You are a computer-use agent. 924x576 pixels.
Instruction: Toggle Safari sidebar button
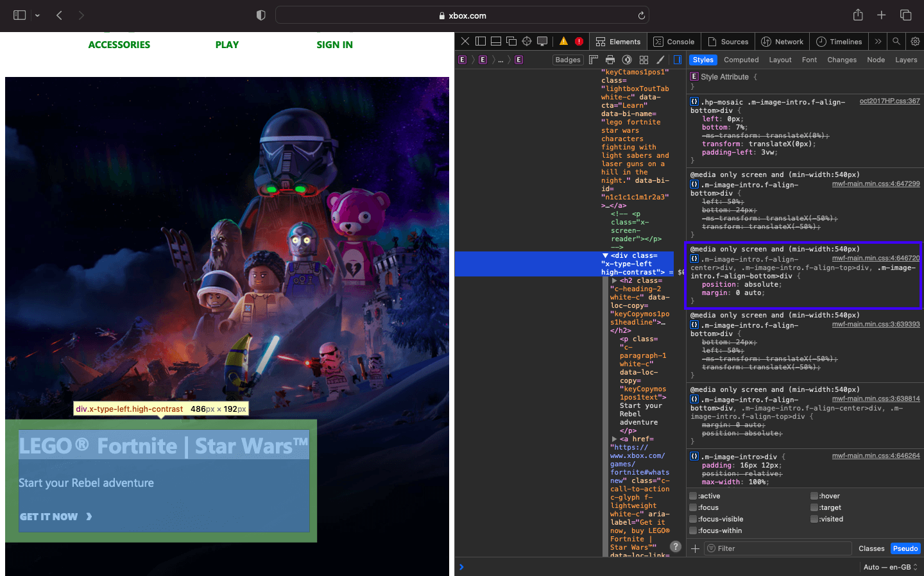pyautogui.click(x=20, y=15)
